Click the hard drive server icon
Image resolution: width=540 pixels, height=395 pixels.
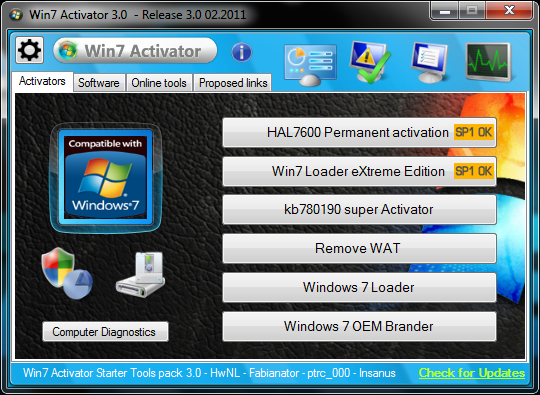pyautogui.click(x=140, y=274)
